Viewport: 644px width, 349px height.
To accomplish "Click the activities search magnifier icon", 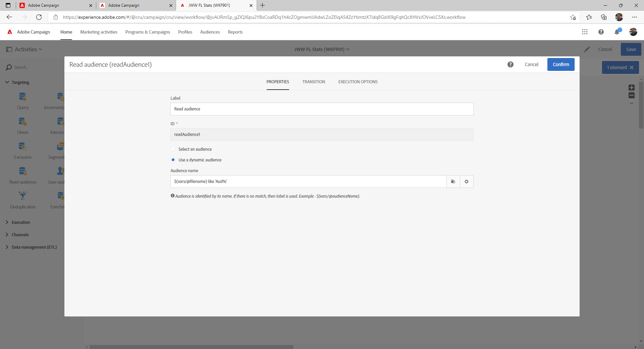I will (9, 67).
